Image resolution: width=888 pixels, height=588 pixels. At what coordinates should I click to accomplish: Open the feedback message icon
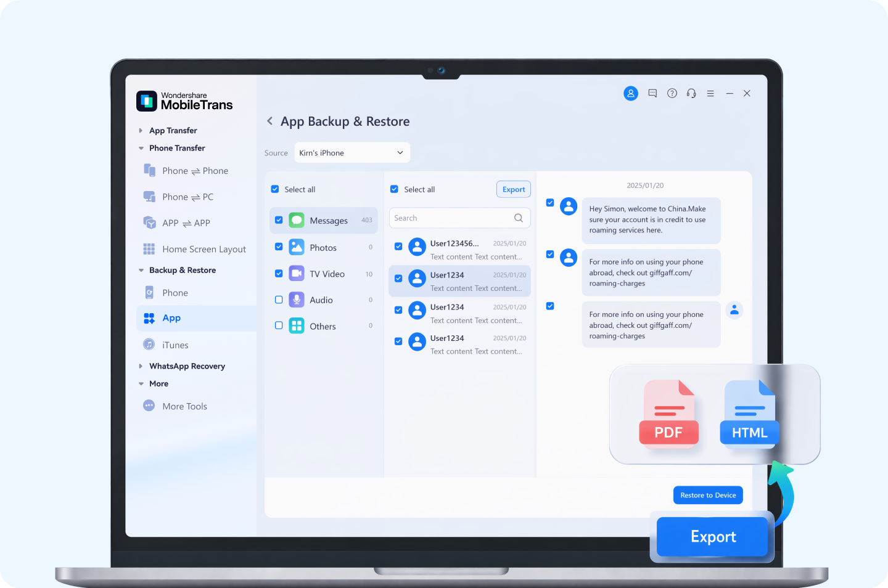click(652, 94)
